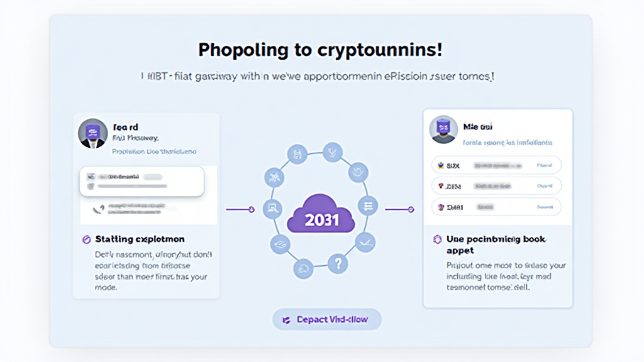The image size is (644, 362).
Task: Click the left purple connector dot
Action: [252, 210]
